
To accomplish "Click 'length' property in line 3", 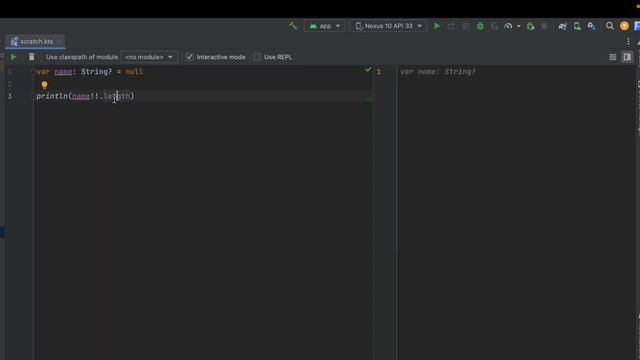I will [117, 96].
